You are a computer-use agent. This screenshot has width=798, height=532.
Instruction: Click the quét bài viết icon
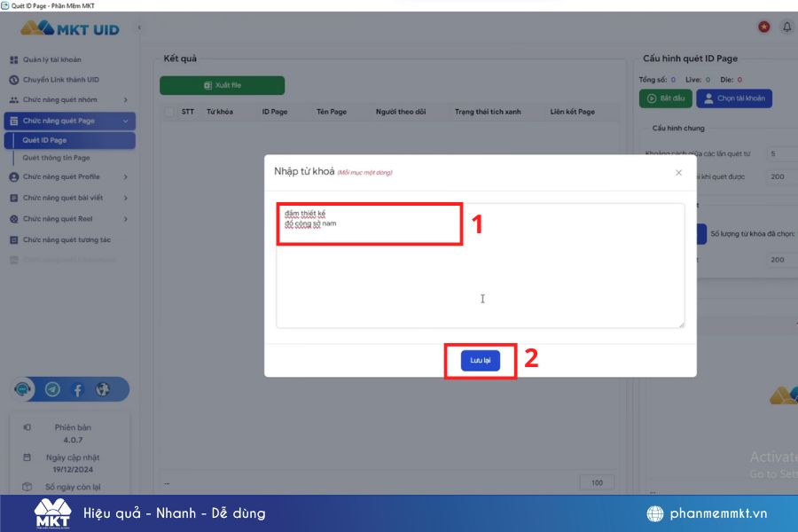click(13, 198)
